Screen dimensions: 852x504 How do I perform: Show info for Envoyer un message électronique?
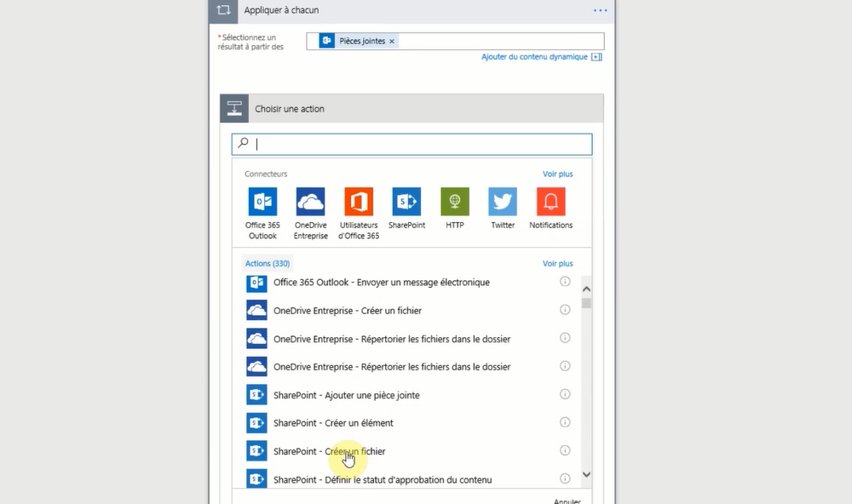pyautogui.click(x=565, y=281)
